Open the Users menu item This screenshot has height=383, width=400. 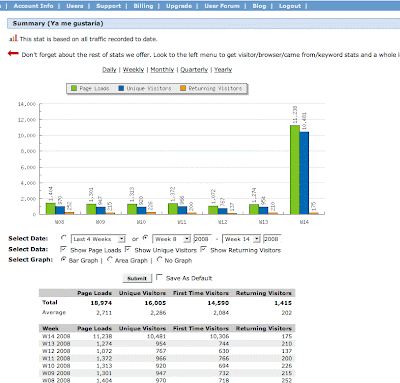[75, 6]
